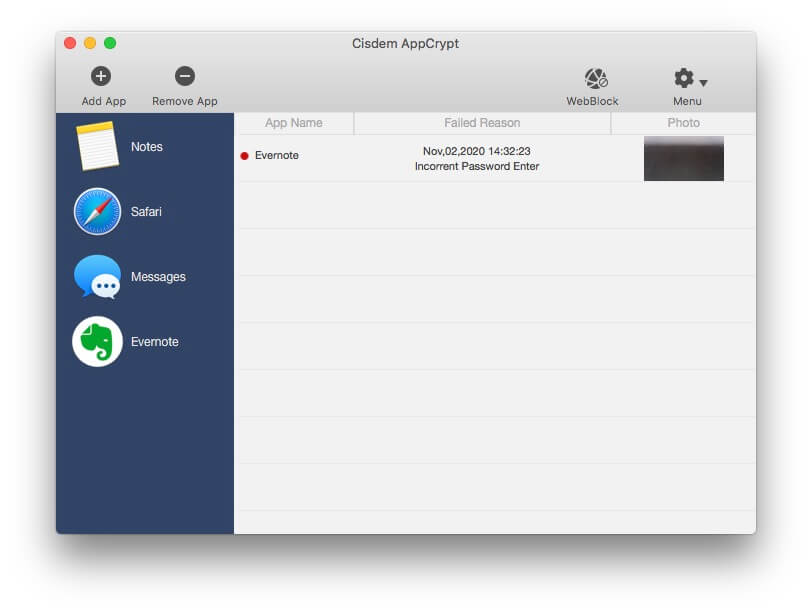The image size is (812, 614).
Task: Click the Add App label
Action: pos(104,101)
